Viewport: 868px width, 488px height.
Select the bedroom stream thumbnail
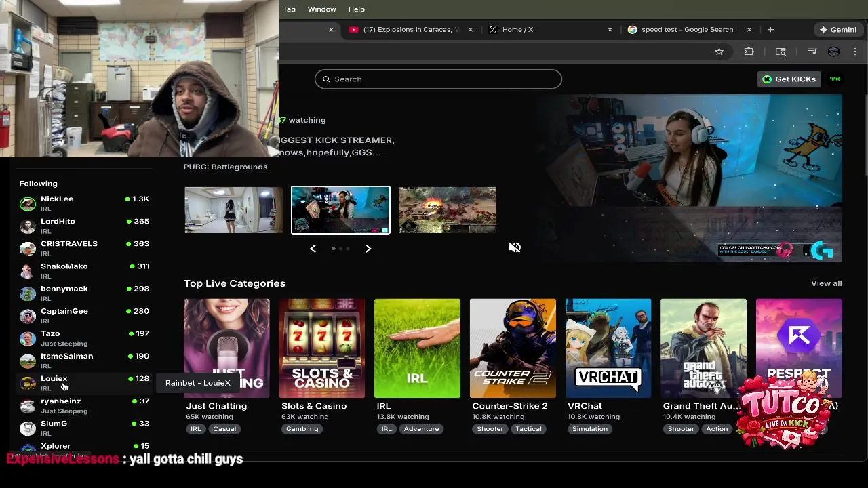tap(233, 210)
